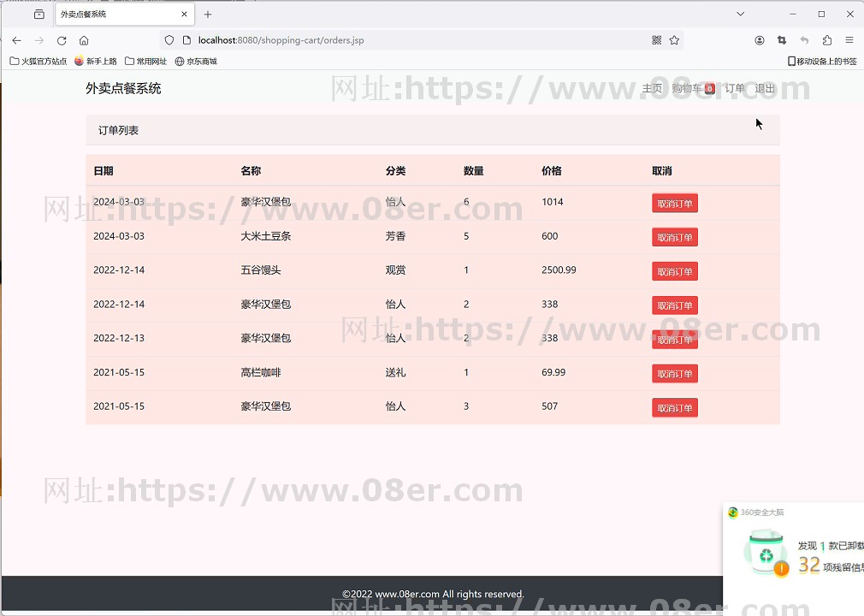864x616 pixels.
Task: Click the 大米土豆条 name cell
Action: (x=265, y=236)
